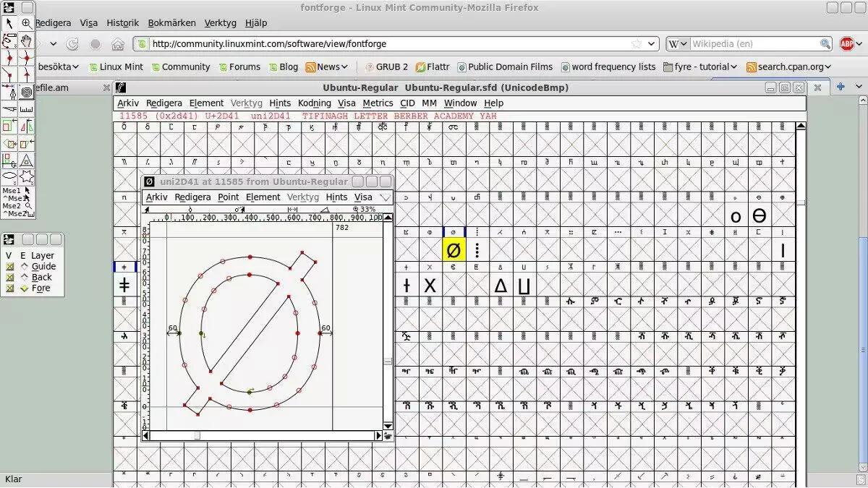The height and width of the screenshot is (488, 868).
Task: Click the Firefox Reload button
Action: click(72, 44)
